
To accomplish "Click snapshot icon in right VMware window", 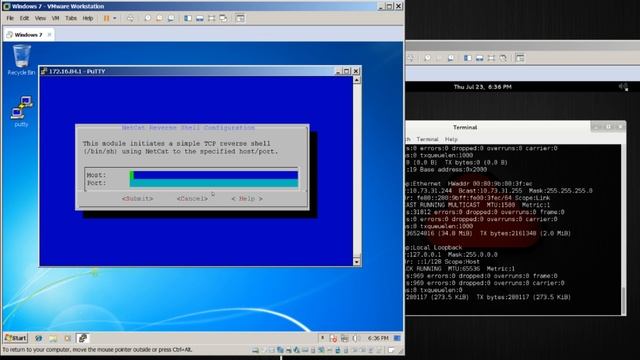I will (427, 58).
